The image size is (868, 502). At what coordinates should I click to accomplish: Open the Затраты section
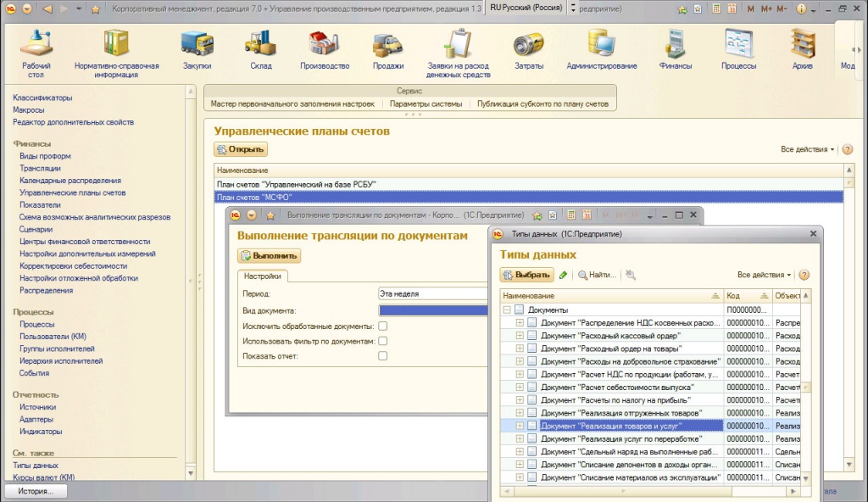529,50
